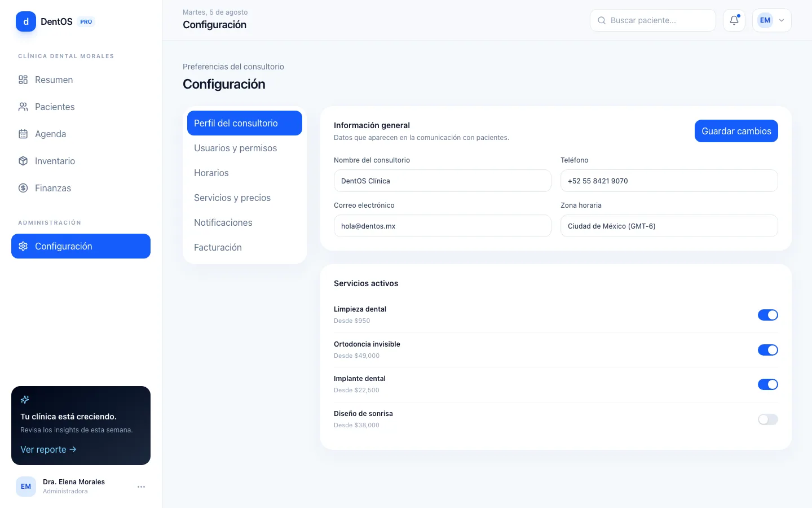The image size is (812, 508).
Task: Click the 'Desde $49,000' price text
Action: [x=356, y=356]
